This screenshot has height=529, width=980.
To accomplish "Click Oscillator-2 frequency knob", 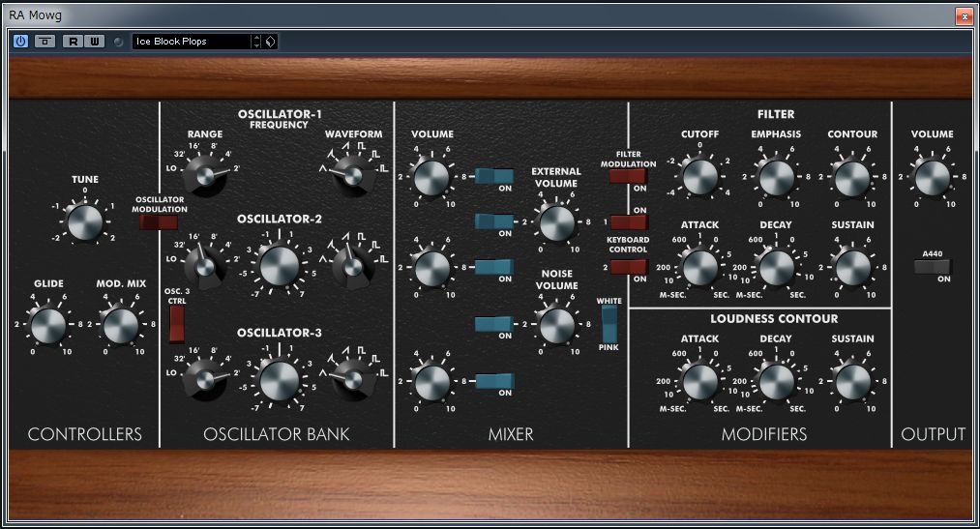I will point(279,267).
